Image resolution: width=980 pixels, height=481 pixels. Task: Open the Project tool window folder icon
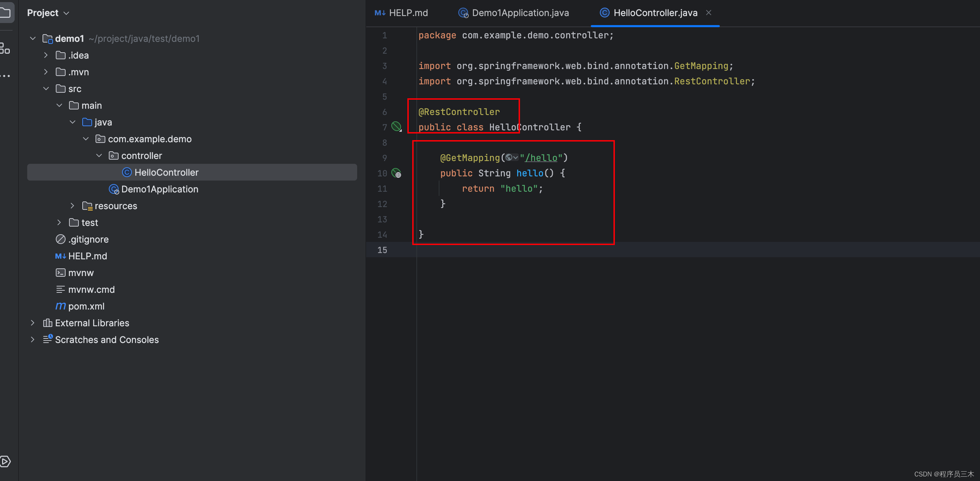pos(5,13)
